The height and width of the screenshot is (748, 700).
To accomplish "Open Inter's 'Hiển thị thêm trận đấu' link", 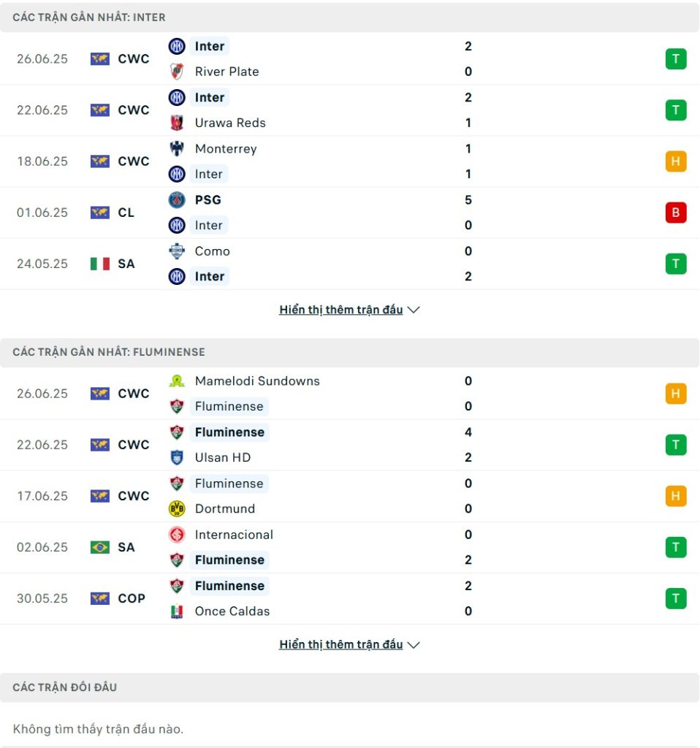I will (341, 310).
